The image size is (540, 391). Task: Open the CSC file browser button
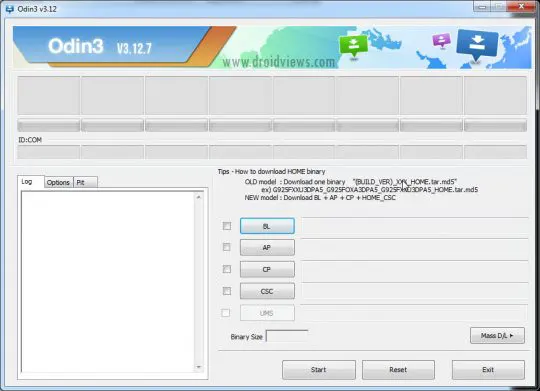point(267,291)
